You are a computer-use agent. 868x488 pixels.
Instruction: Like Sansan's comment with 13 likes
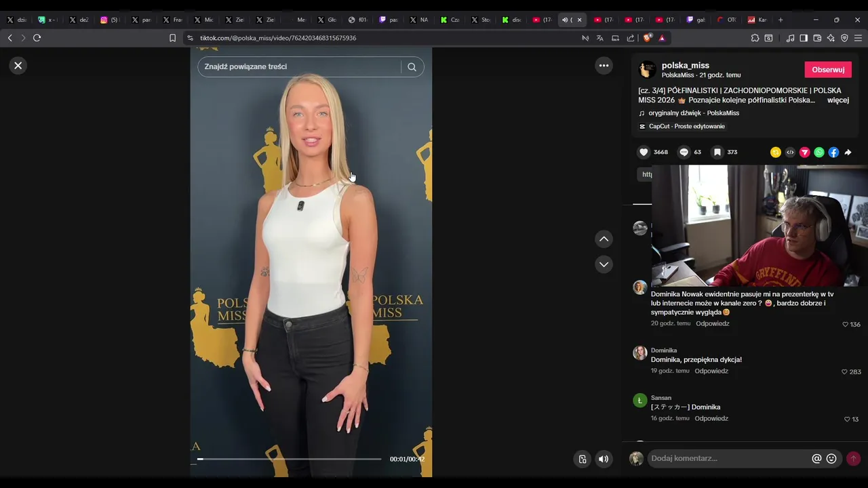click(847, 420)
